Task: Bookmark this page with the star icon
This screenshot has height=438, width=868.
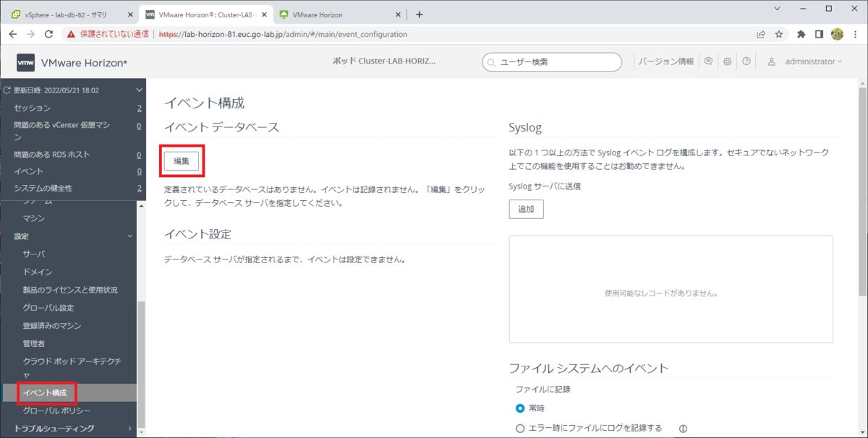Action: 779,34
